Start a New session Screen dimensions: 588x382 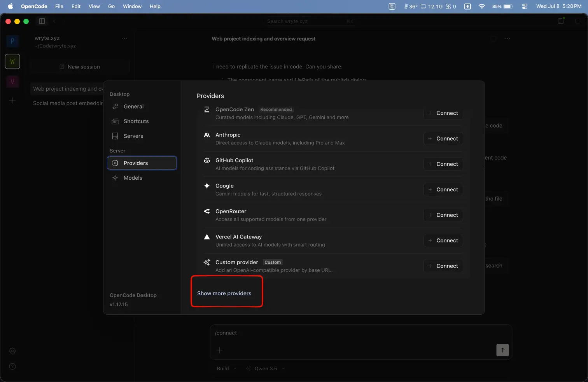pos(80,67)
